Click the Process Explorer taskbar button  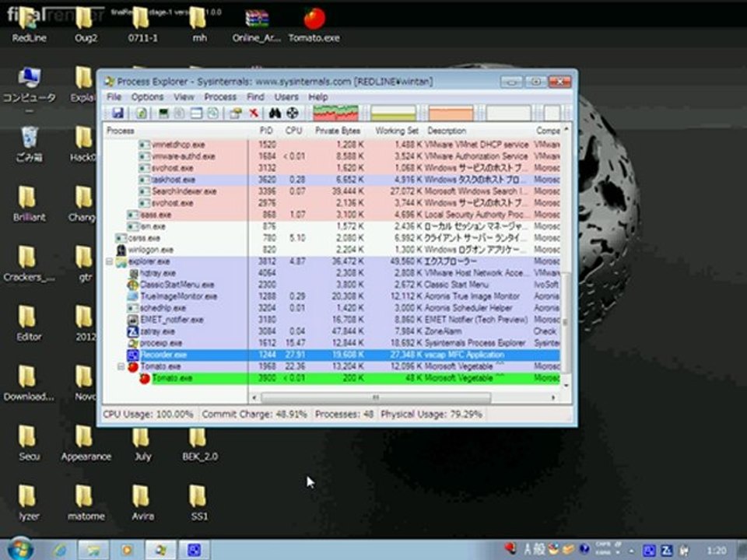(160, 550)
